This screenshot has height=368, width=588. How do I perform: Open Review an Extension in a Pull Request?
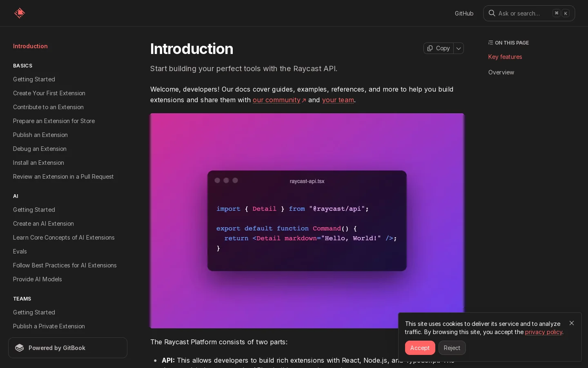pos(63,177)
